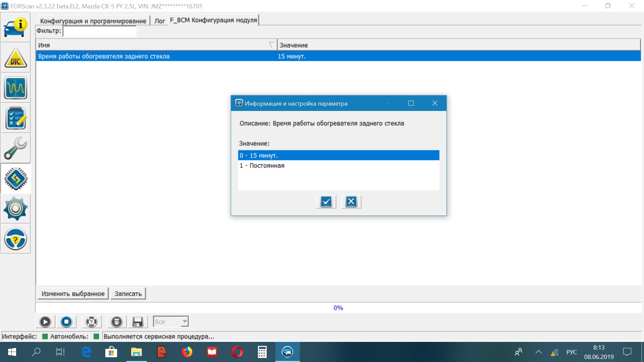Click into the 'Фильтр' input field
Screen dimensions: 644x362
(100, 31)
